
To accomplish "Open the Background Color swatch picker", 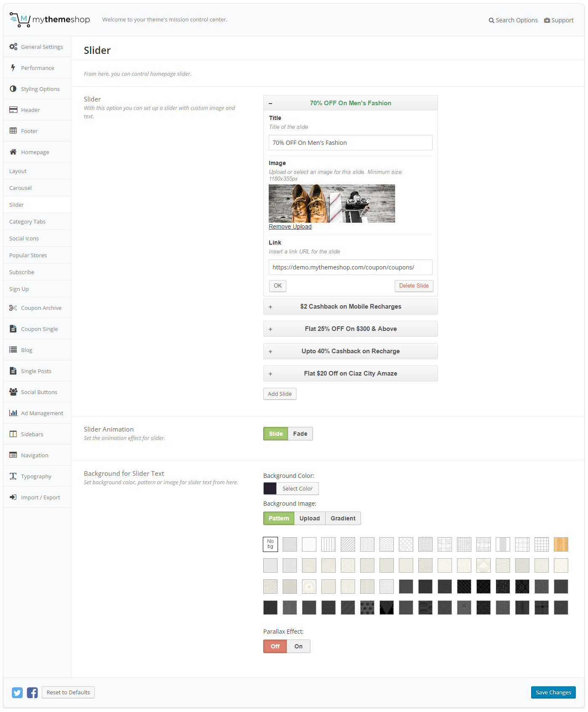I will tap(270, 488).
